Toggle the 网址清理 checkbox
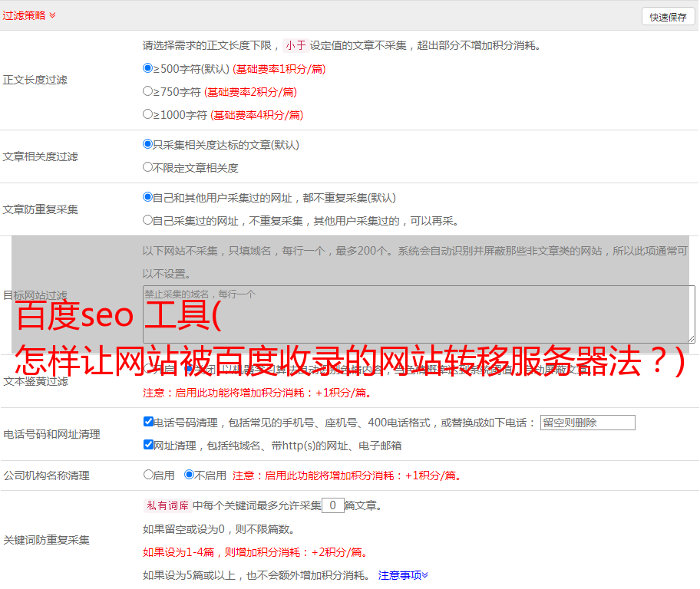The height and width of the screenshot is (589, 700). (x=149, y=445)
